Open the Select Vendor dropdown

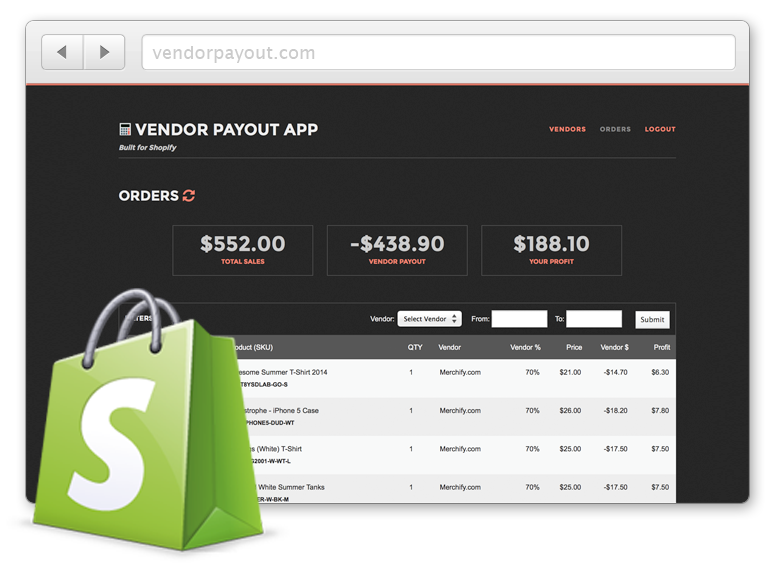(x=429, y=319)
